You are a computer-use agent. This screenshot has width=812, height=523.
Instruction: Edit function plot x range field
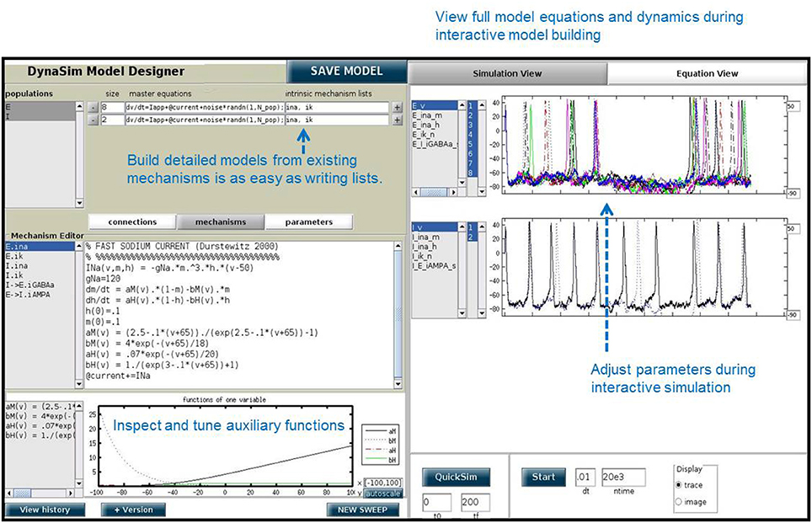(382, 483)
